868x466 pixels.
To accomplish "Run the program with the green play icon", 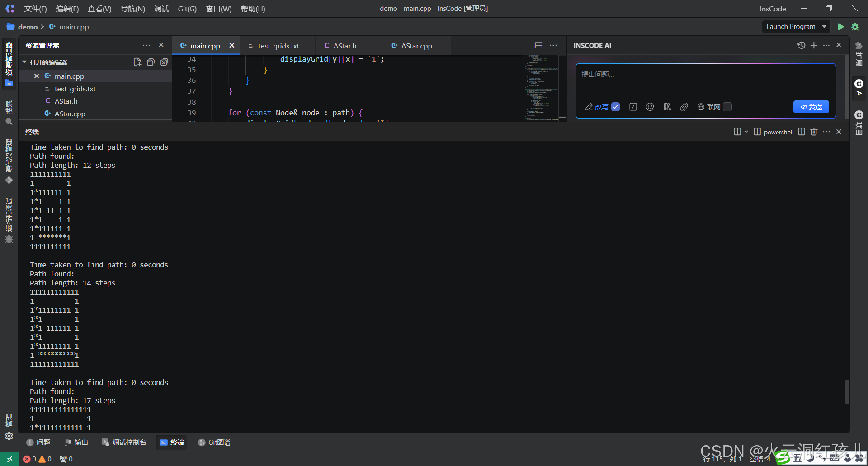I will 840,27.
